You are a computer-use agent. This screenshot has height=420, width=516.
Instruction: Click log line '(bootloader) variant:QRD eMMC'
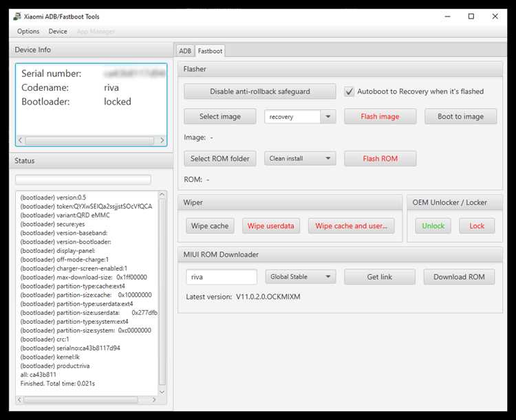click(65, 215)
